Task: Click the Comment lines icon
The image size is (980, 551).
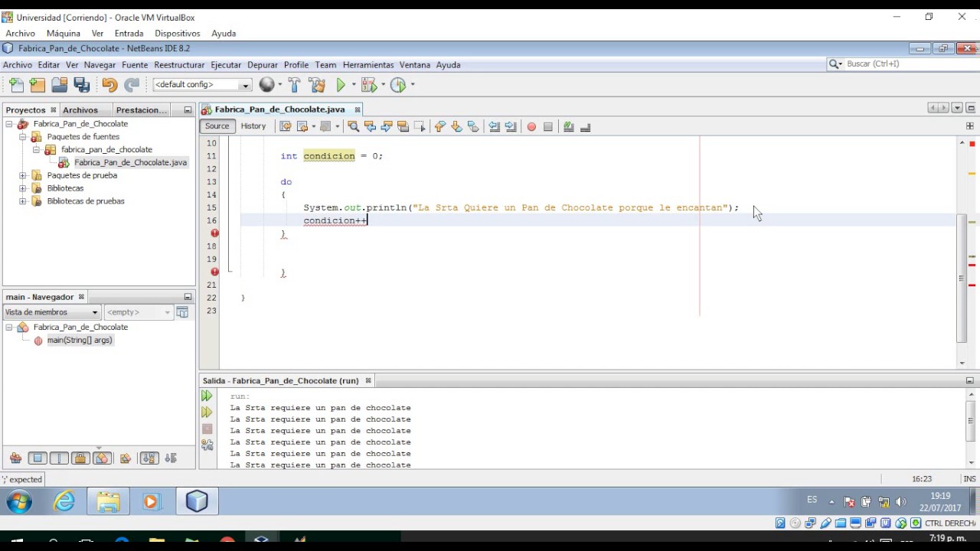Action: click(569, 126)
